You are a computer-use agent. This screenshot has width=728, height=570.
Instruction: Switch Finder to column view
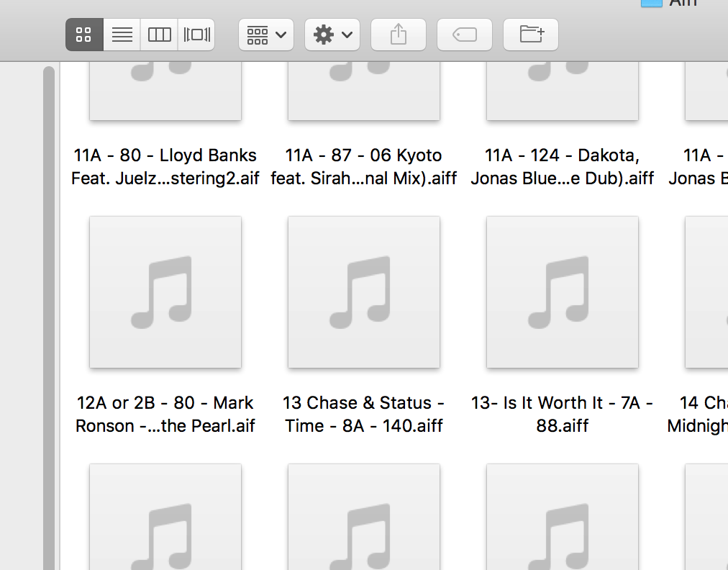pyautogui.click(x=159, y=35)
